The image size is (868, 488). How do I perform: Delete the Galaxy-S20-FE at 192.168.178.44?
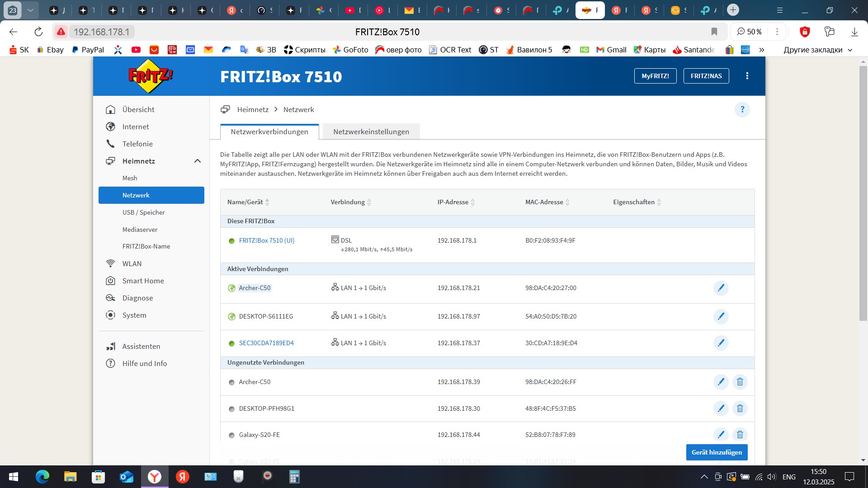tap(740, 435)
